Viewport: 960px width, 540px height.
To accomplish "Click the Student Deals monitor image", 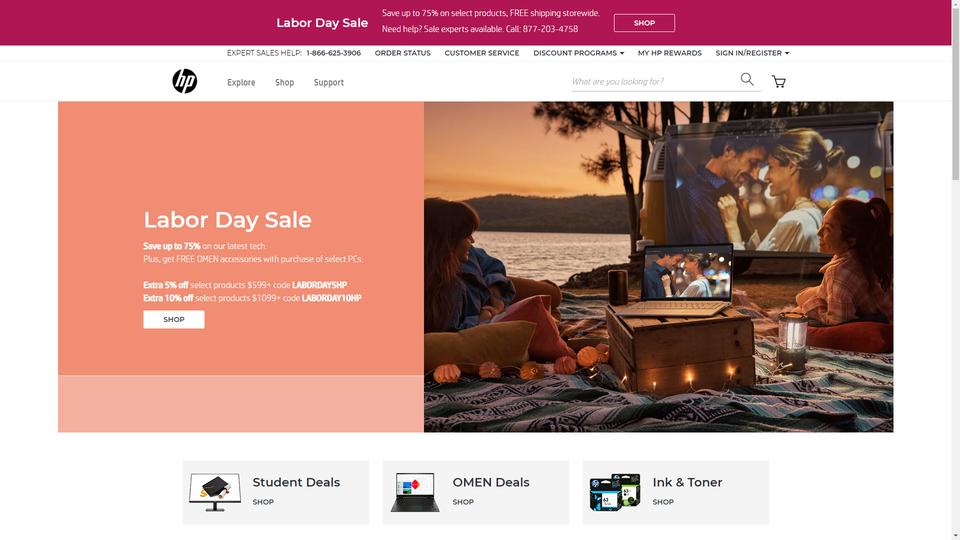I will (214, 492).
